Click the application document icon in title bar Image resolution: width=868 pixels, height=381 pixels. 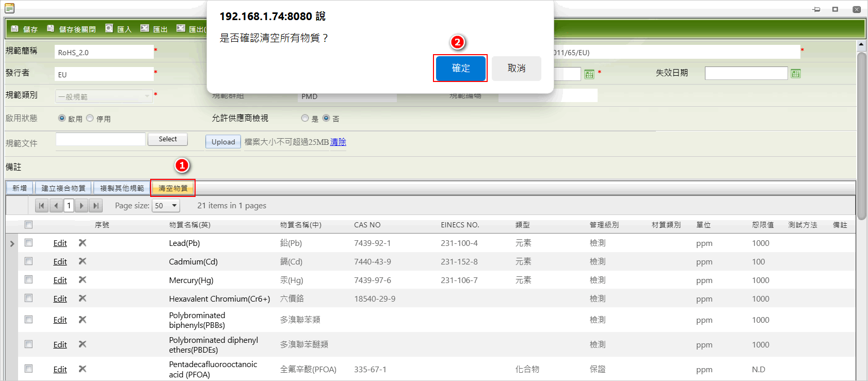tap(9, 8)
